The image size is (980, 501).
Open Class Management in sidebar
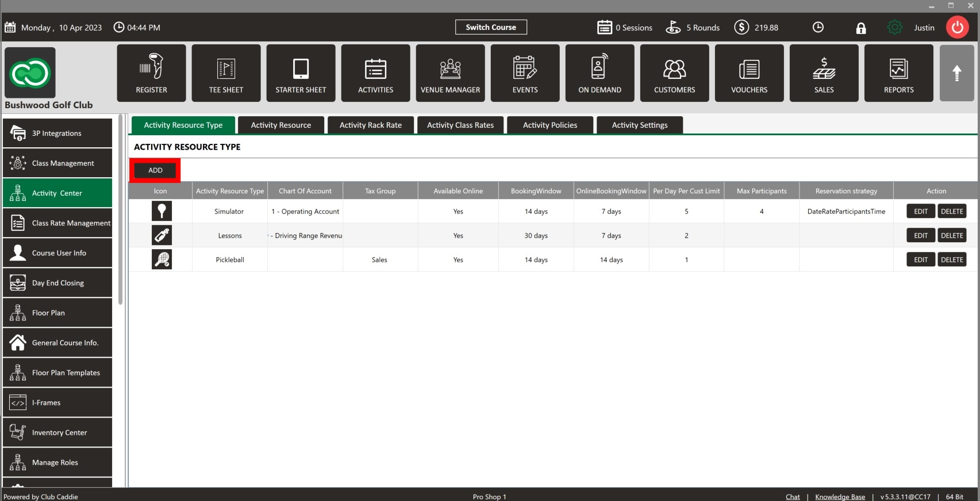[x=57, y=163]
